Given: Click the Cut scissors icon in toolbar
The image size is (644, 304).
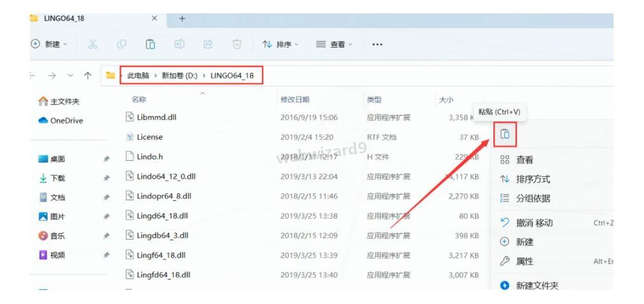Looking at the screenshot, I should 93,45.
